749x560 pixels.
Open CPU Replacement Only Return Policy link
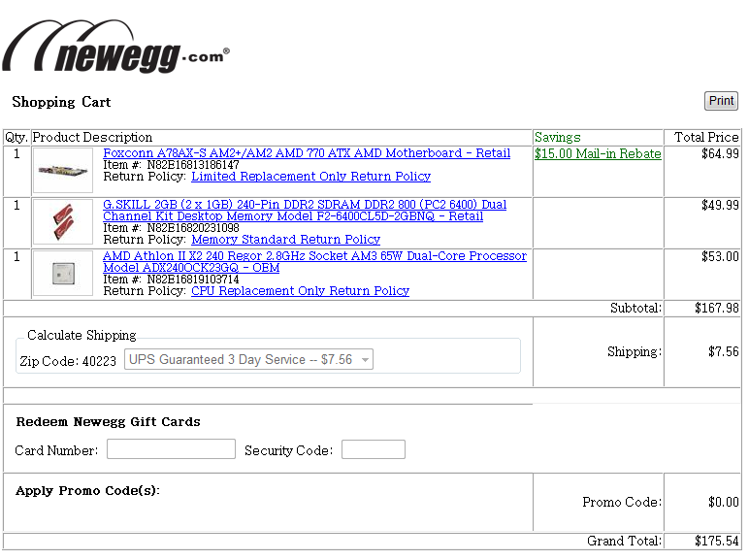click(301, 291)
